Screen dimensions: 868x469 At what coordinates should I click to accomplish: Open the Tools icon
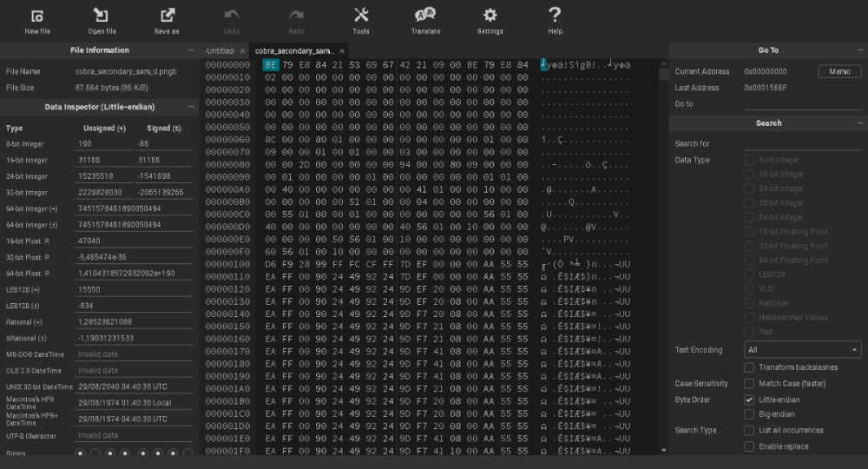pos(361,15)
